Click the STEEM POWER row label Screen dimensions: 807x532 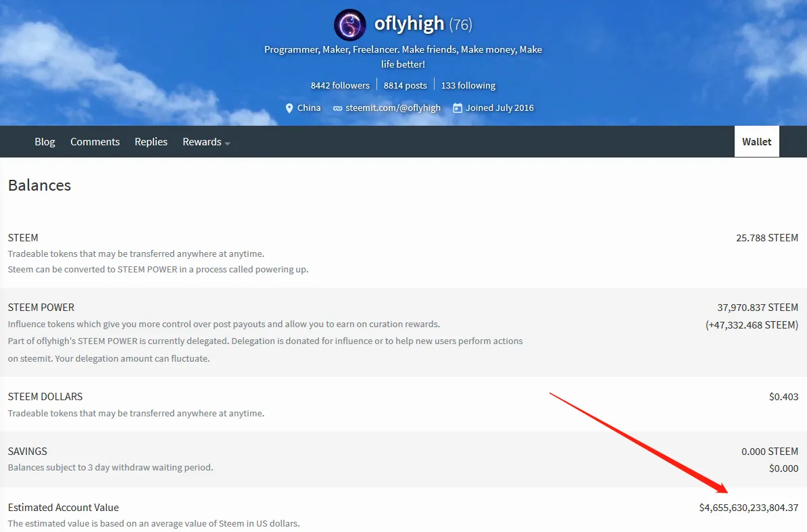click(x=41, y=307)
